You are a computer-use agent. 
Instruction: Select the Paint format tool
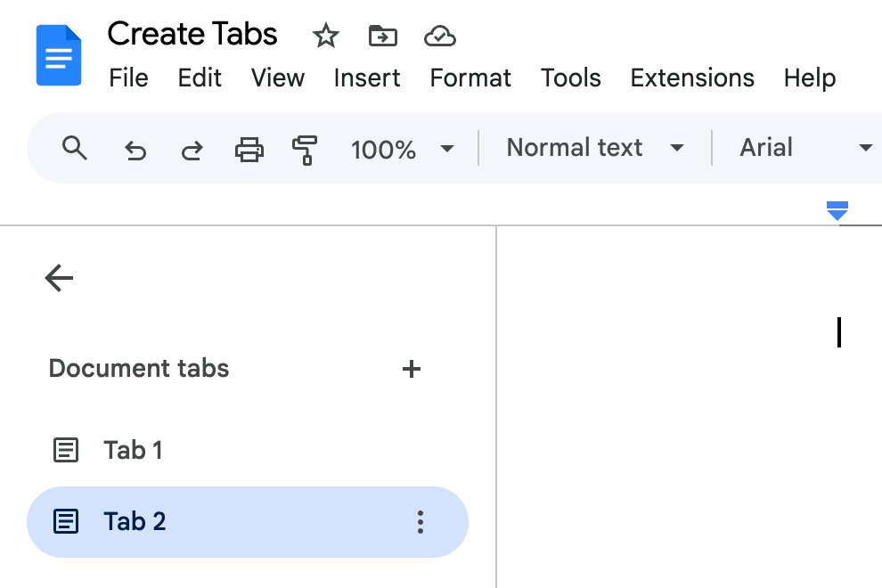[x=305, y=151]
